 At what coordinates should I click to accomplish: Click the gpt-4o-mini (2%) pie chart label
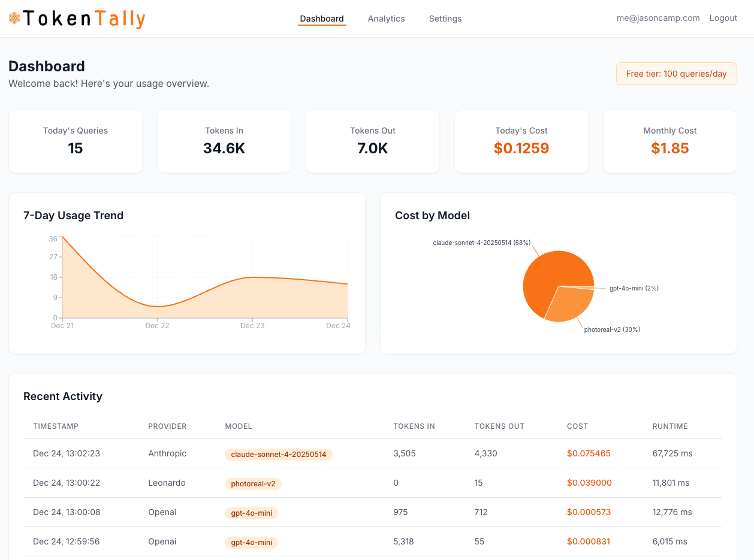(x=634, y=288)
